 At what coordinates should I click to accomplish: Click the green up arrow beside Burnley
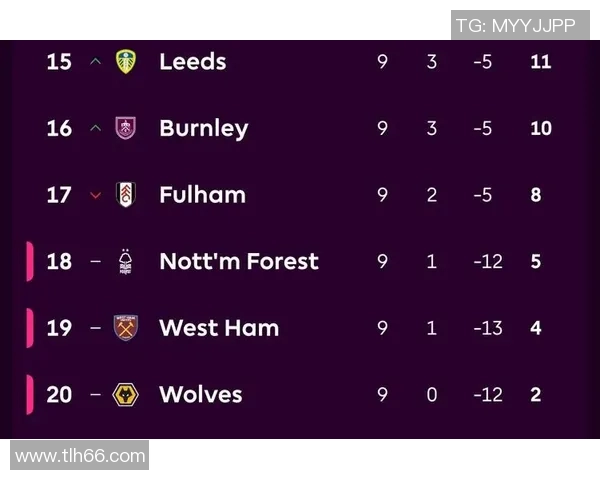[x=96, y=128]
